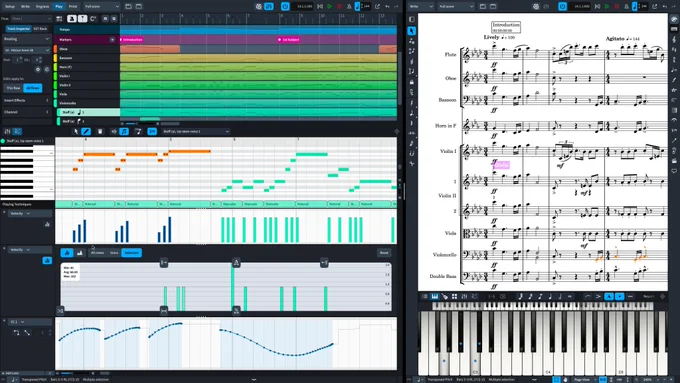Viewport: 680px width, 383px height.
Task: Open the HALion Sonic instrument dropdown
Action: point(27,50)
